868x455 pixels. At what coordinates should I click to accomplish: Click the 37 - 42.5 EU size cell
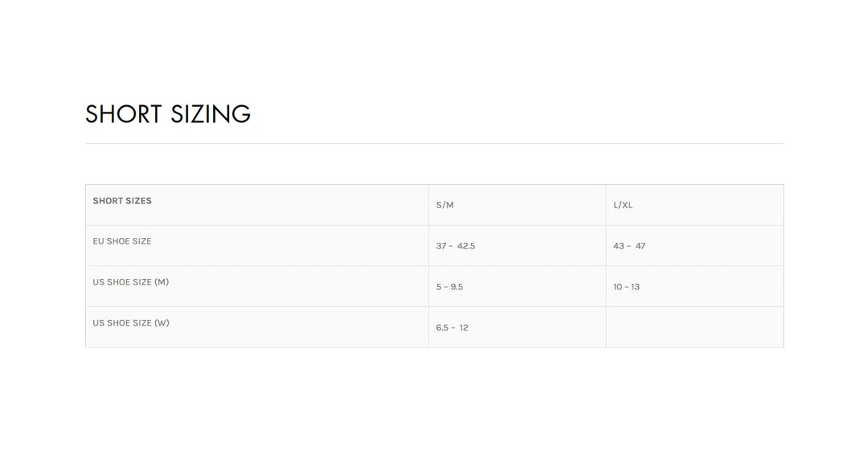[x=456, y=246]
